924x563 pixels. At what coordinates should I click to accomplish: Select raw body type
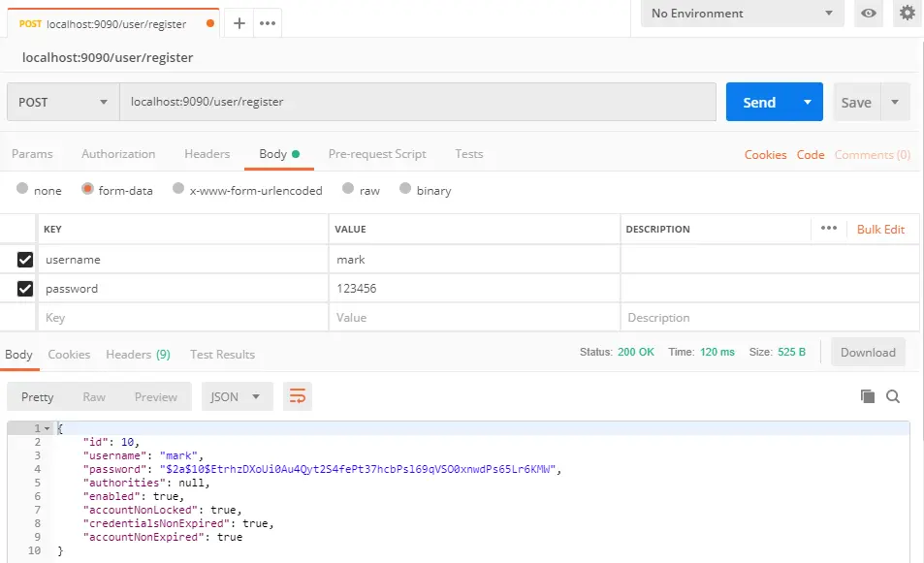(x=348, y=188)
